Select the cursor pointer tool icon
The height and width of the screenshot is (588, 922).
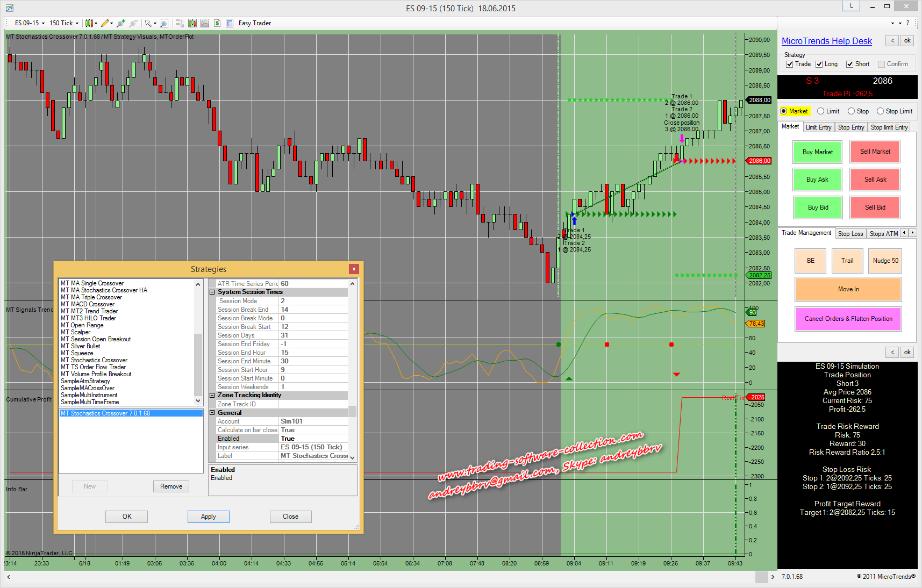point(148,23)
